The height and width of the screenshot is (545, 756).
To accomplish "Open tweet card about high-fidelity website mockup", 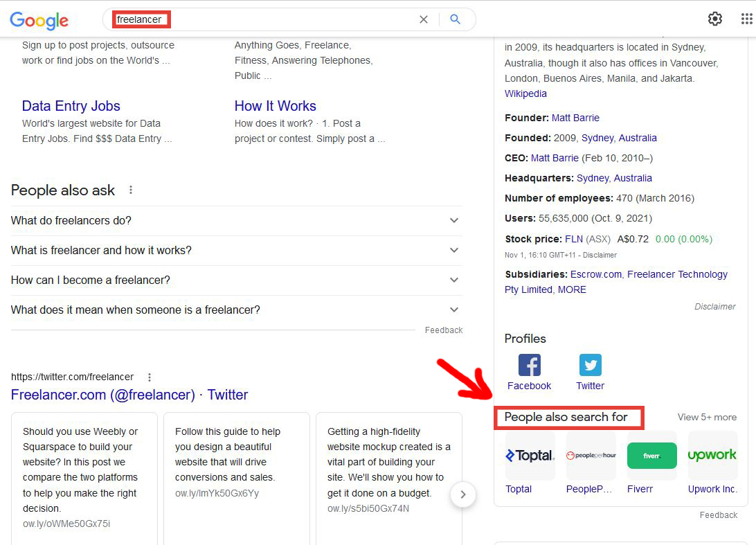I will tap(388, 479).
